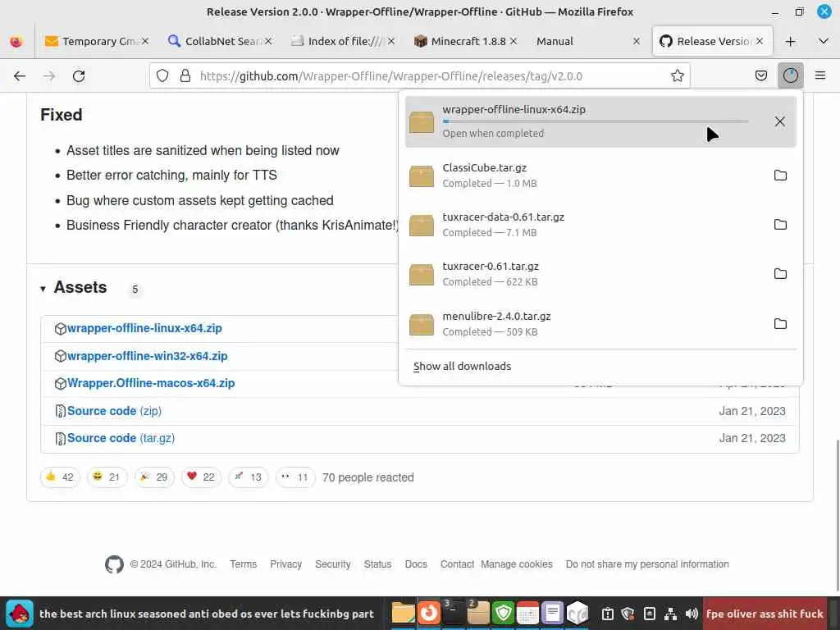Open the terminal window in the taskbar
Viewport: 840px width, 630px height.
point(454,614)
